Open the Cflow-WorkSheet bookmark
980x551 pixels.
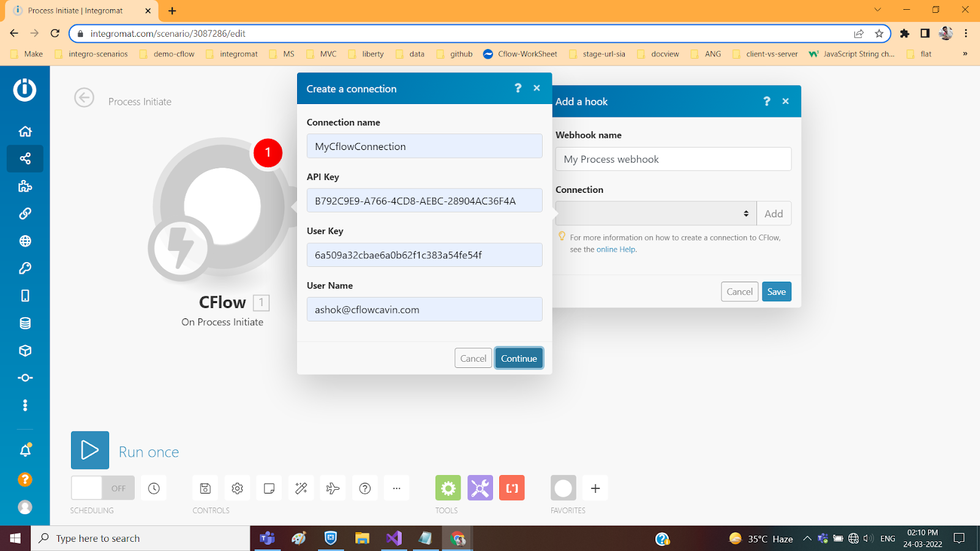coord(520,54)
